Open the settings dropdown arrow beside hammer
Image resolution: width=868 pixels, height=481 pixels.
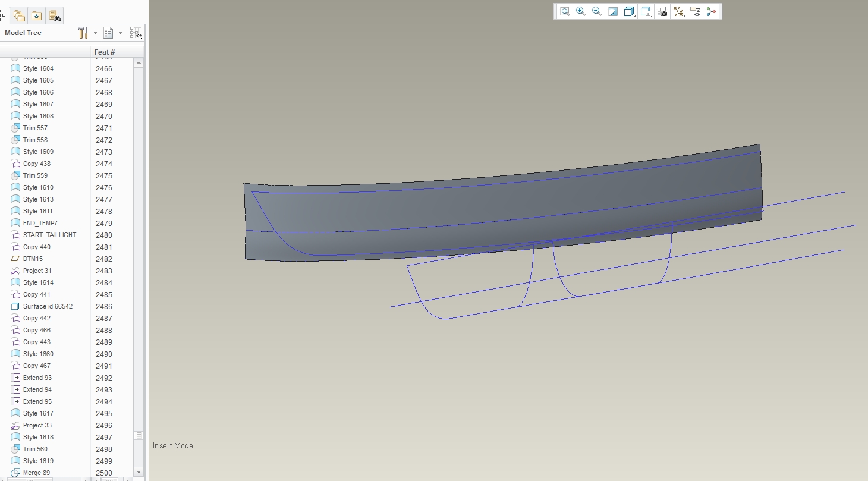coord(95,33)
